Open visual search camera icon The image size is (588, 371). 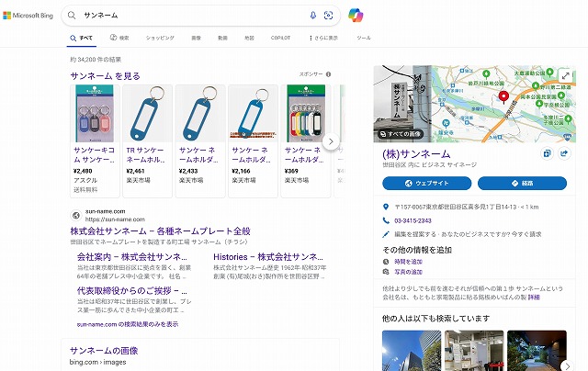coord(328,16)
